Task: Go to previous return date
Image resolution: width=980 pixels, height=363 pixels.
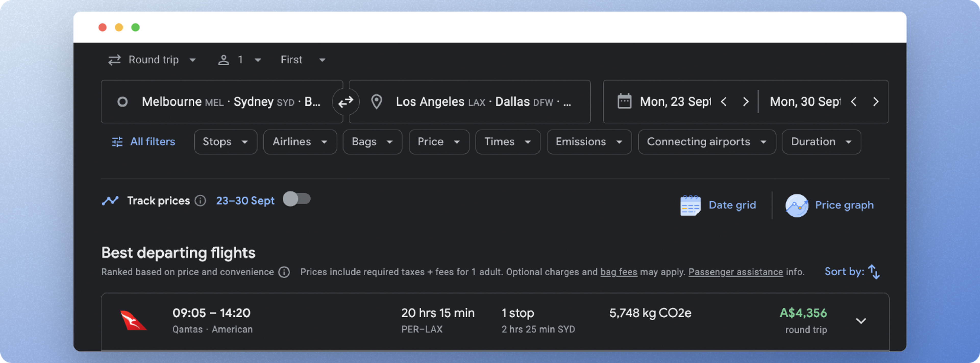Action: 854,102
